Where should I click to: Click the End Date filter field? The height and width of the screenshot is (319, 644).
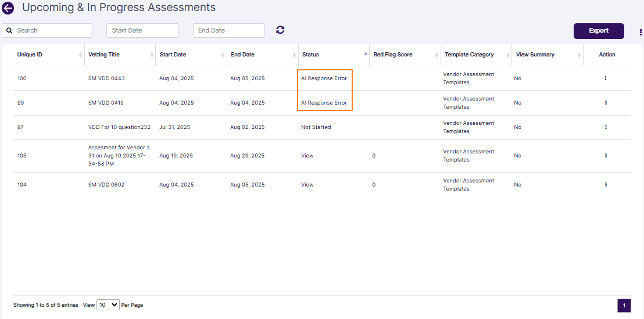(x=229, y=30)
